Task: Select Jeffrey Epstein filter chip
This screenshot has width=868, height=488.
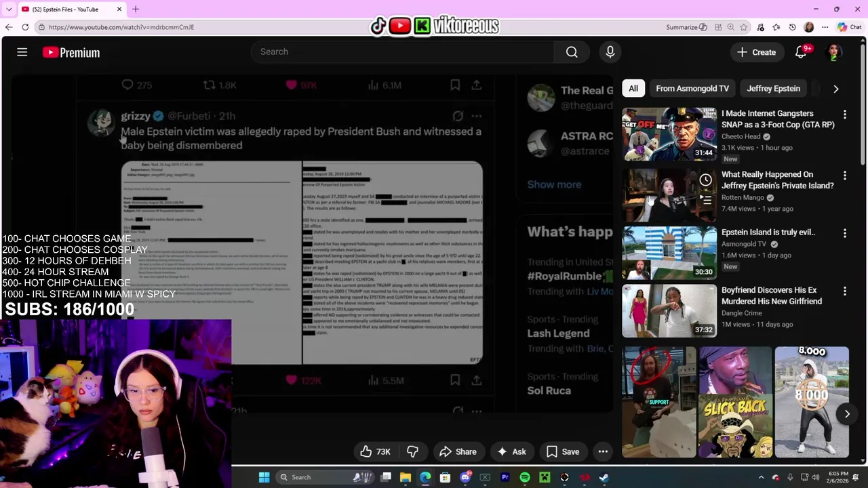Action: 773,88
